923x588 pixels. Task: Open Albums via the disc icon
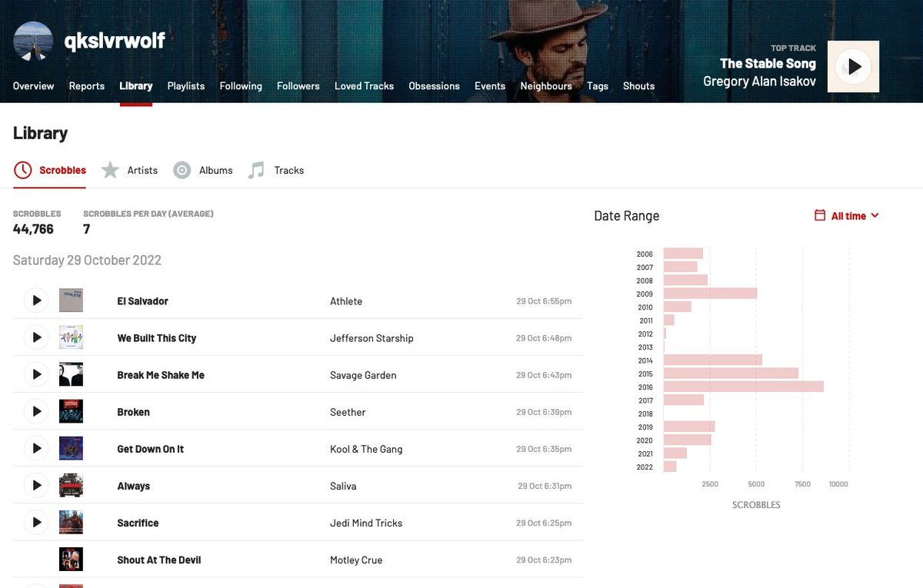click(182, 170)
